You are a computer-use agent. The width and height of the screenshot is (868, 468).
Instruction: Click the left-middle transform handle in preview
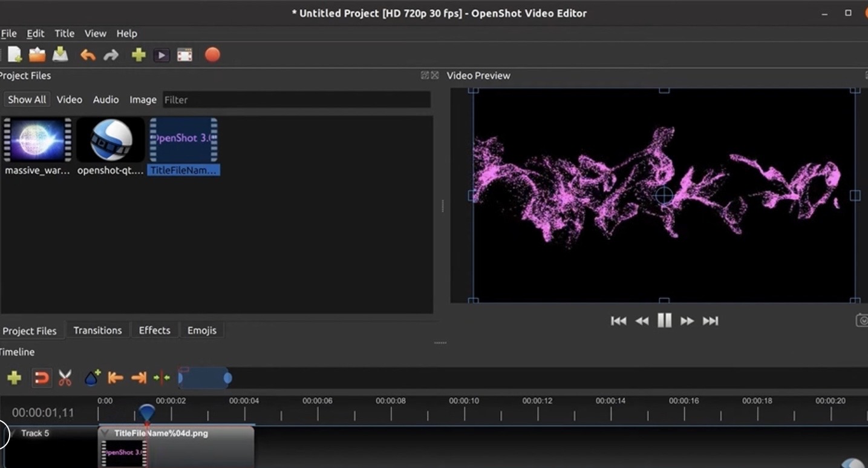[474, 195]
